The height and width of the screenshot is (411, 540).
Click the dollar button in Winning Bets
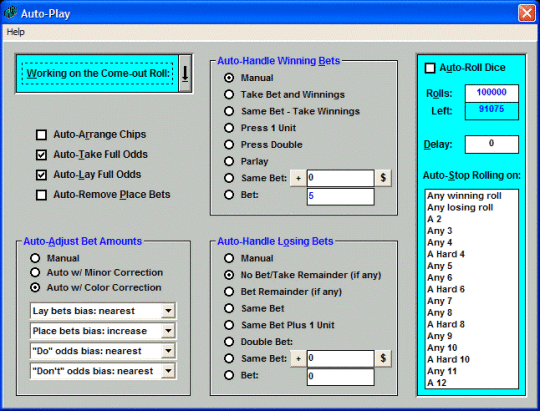click(x=383, y=178)
